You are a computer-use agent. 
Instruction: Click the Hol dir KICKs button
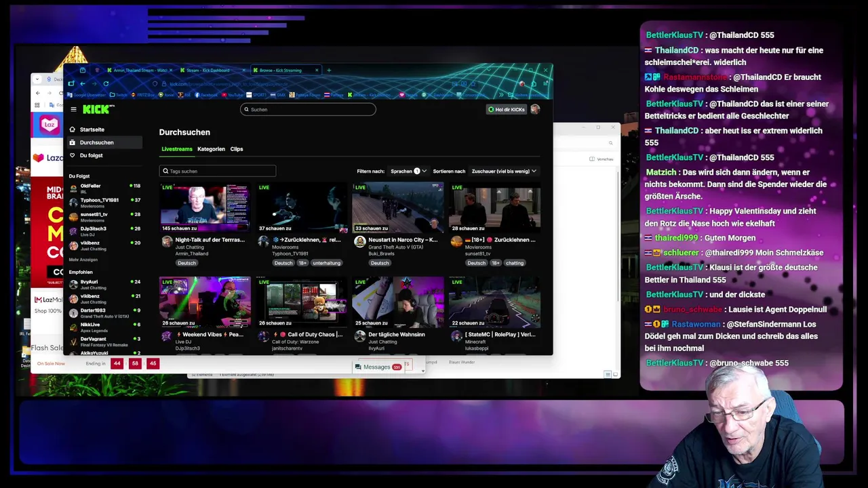(507, 109)
